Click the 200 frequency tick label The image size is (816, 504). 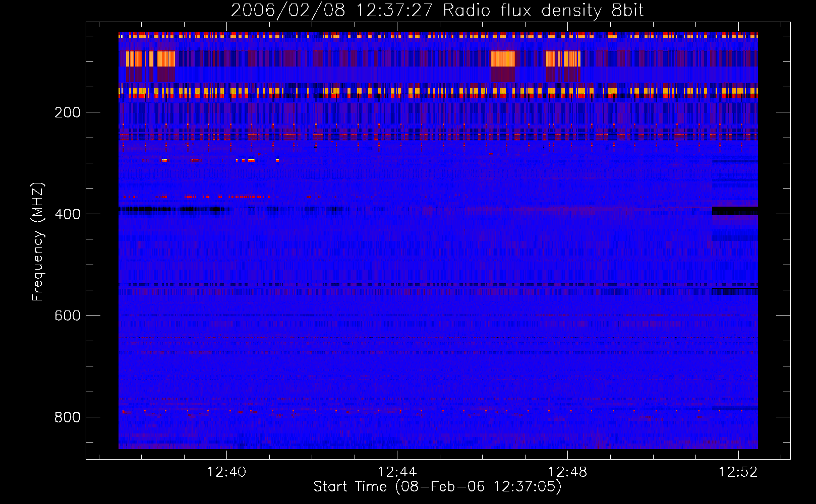click(x=68, y=112)
